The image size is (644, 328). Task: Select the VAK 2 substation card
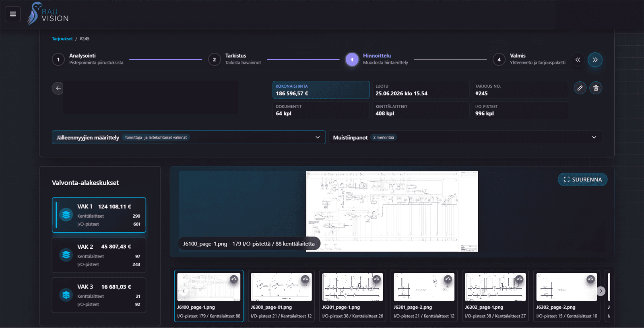(x=99, y=255)
